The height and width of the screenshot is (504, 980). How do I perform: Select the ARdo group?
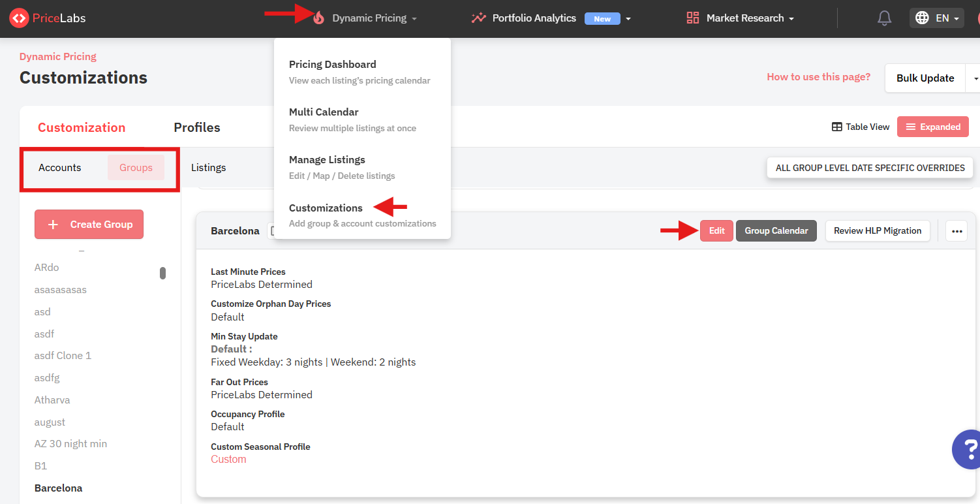(47, 268)
